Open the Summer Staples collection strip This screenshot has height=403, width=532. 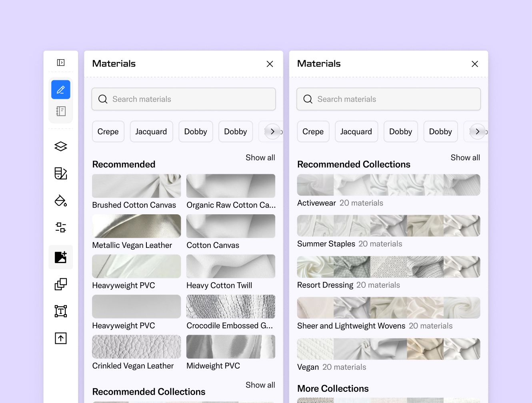[388, 226]
